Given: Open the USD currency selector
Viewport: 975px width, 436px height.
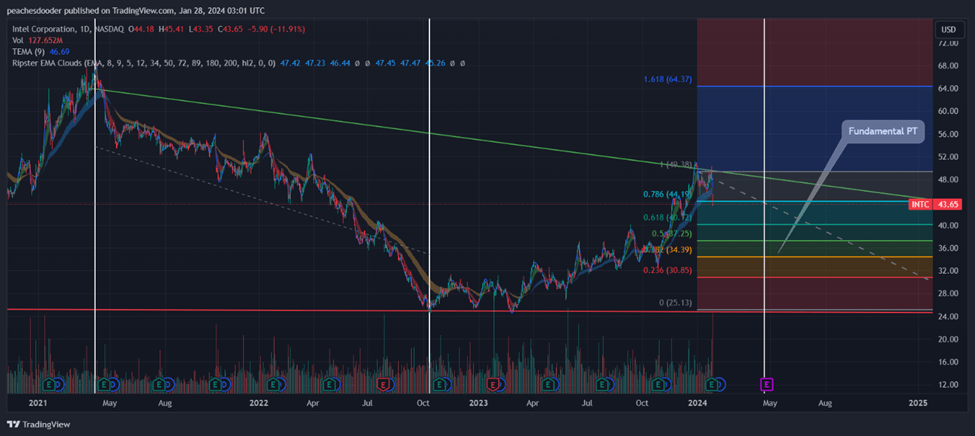Looking at the screenshot, I should click(948, 29).
